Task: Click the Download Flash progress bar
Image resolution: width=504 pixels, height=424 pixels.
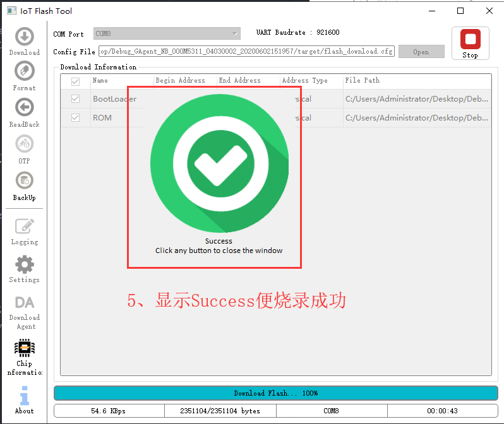Action: [x=275, y=393]
